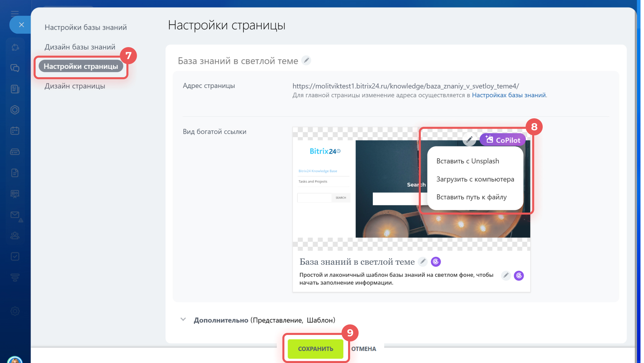
Task: Open mail icon in left sidebar
Action: [15, 215]
